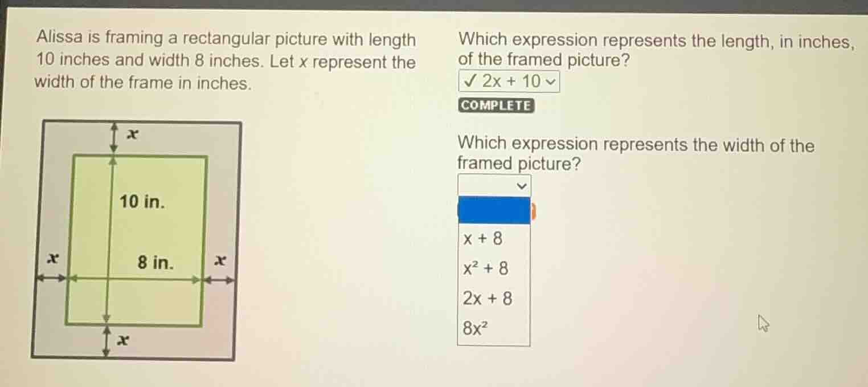
Task: Click the width question text
Action: (x=635, y=154)
